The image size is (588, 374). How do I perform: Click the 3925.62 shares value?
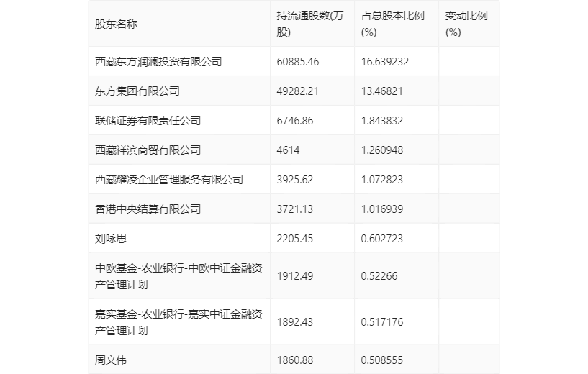point(295,180)
